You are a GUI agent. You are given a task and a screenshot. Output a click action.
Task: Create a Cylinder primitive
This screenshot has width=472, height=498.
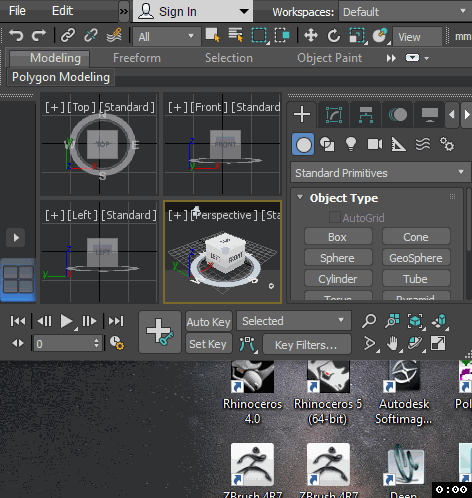tap(338, 279)
